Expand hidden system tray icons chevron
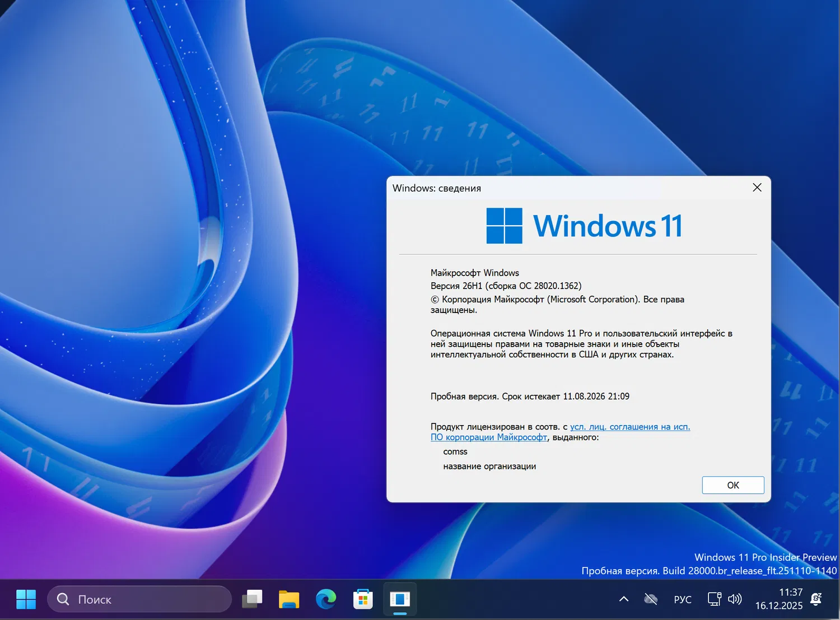The image size is (840, 620). tap(624, 599)
